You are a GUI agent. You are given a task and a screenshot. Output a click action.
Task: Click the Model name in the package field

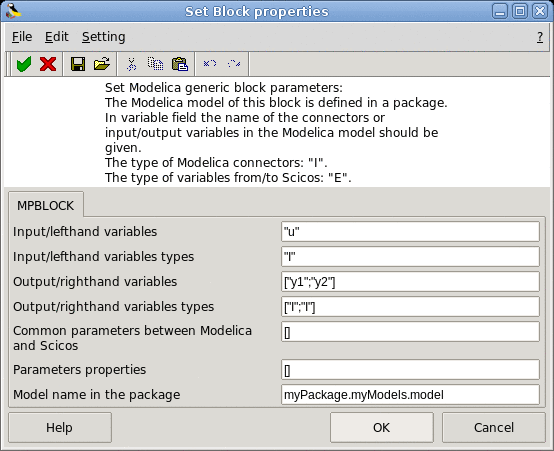410,394
